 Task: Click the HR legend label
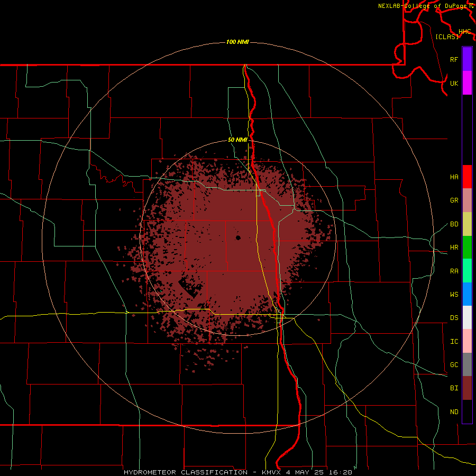pyautogui.click(x=454, y=248)
